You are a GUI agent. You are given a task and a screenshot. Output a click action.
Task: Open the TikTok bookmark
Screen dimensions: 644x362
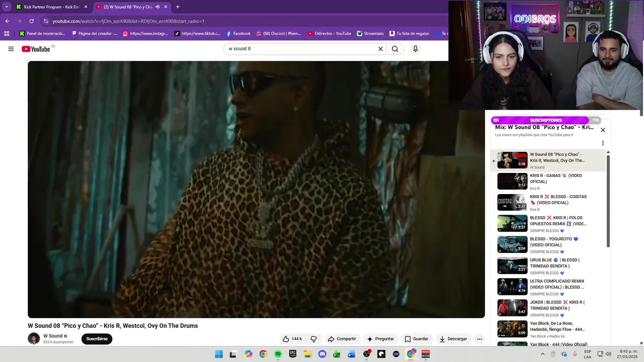[197, 34]
